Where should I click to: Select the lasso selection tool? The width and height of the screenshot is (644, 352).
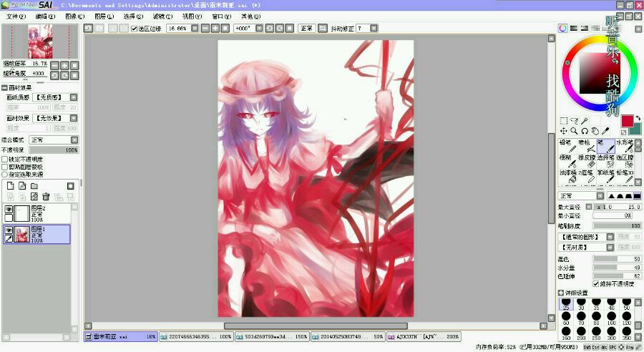click(x=574, y=121)
